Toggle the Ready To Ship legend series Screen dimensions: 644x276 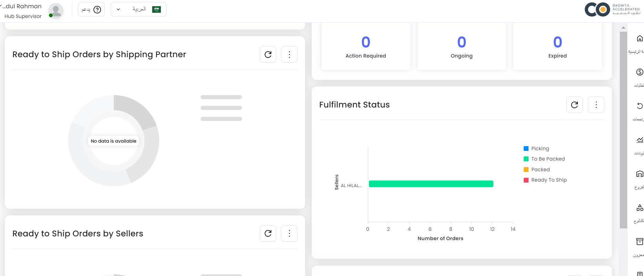click(549, 180)
